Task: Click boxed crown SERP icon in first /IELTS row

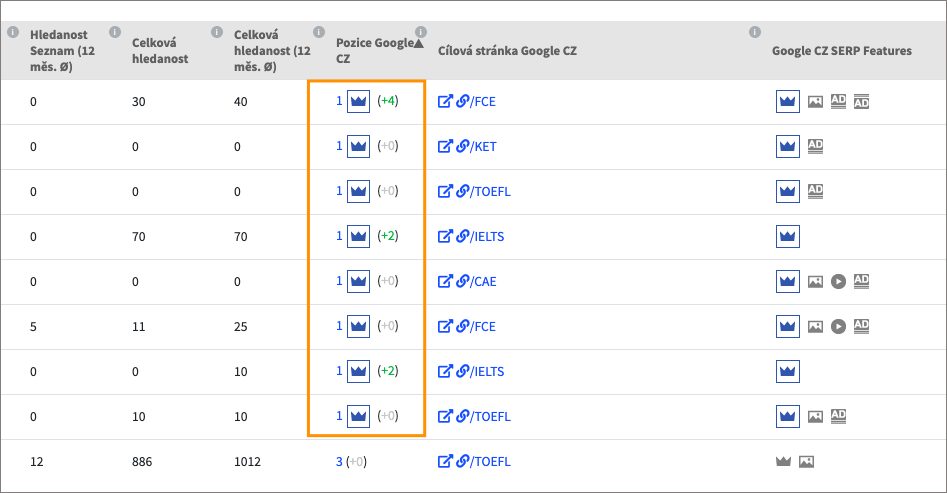Action: [x=788, y=236]
